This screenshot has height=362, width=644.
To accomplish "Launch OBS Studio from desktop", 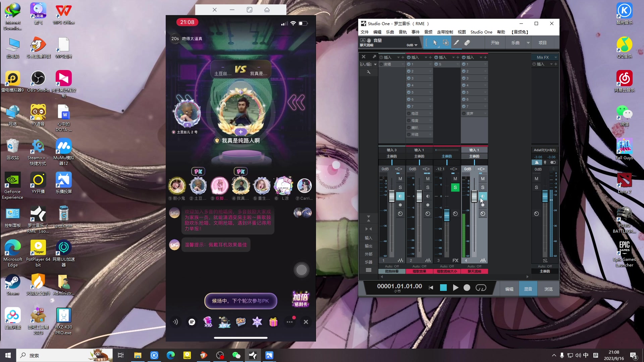I will [x=38, y=82].
